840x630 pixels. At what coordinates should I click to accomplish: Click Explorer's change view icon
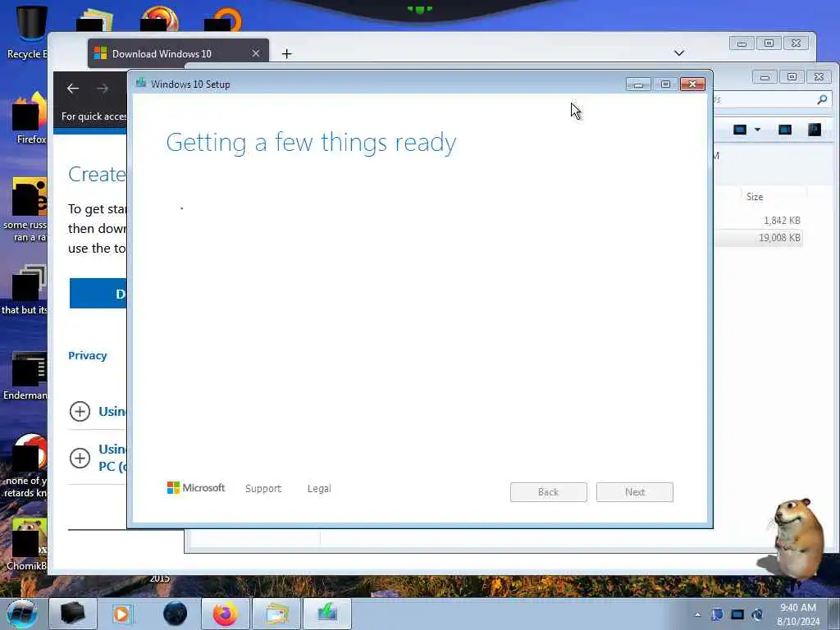[x=740, y=130]
